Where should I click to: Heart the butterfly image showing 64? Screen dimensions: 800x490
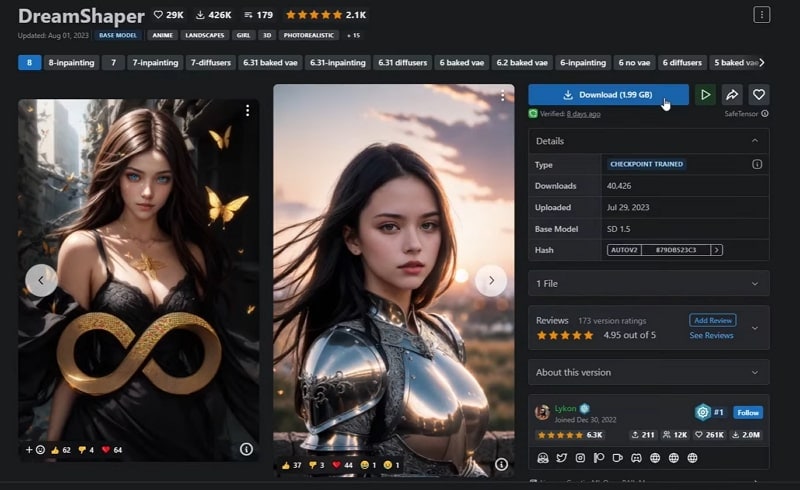click(112, 450)
